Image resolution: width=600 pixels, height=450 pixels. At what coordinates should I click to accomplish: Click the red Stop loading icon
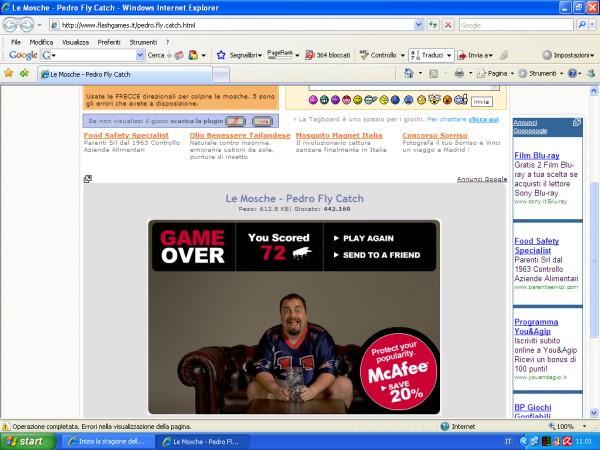(448, 25)
